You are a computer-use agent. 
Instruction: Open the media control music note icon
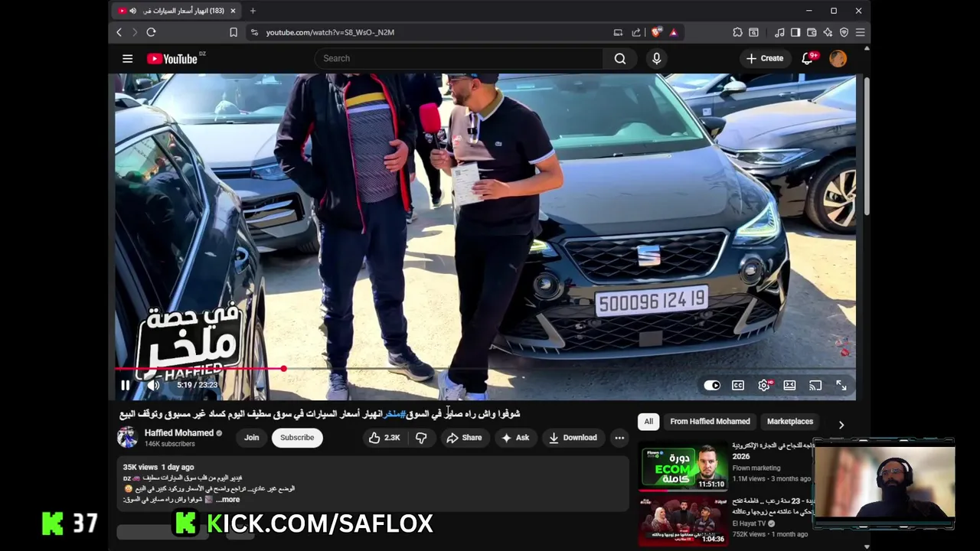(x=779, y=32)
